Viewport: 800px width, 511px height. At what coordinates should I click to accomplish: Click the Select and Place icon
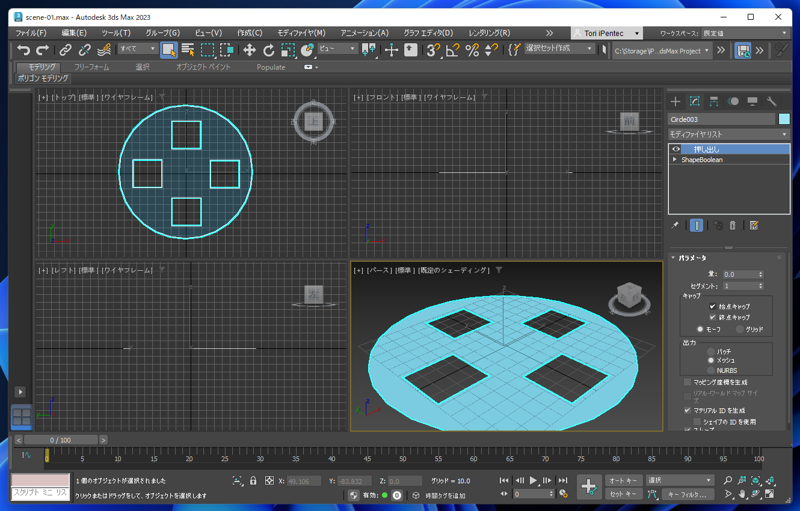tap(307, 50)
